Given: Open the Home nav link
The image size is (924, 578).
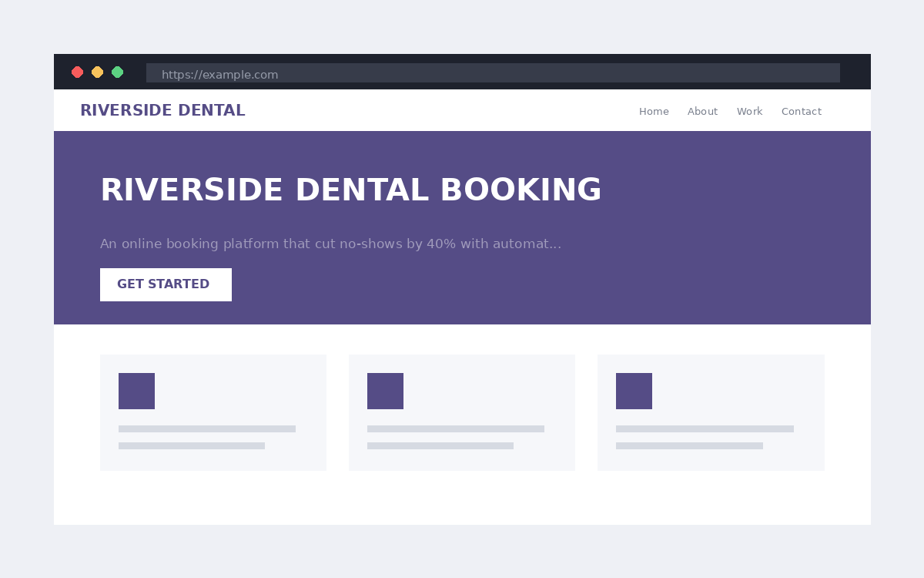Looking at the screenshot, I should pyautogui.click(x=654, y=112).
